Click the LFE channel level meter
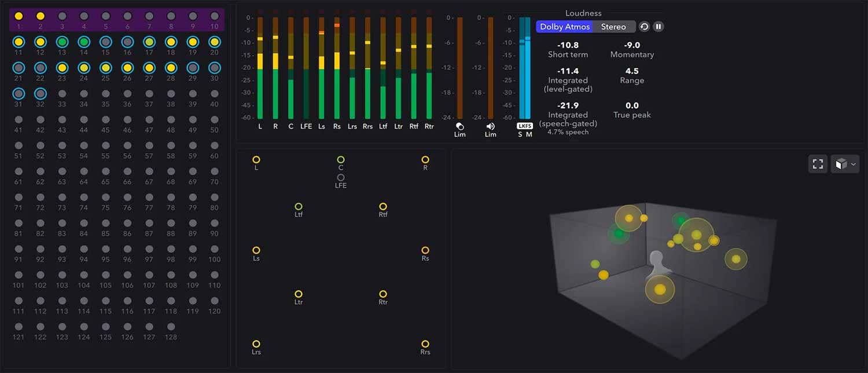Image resolution: width=868 pixels, height=373 pixels. (306, 68)
